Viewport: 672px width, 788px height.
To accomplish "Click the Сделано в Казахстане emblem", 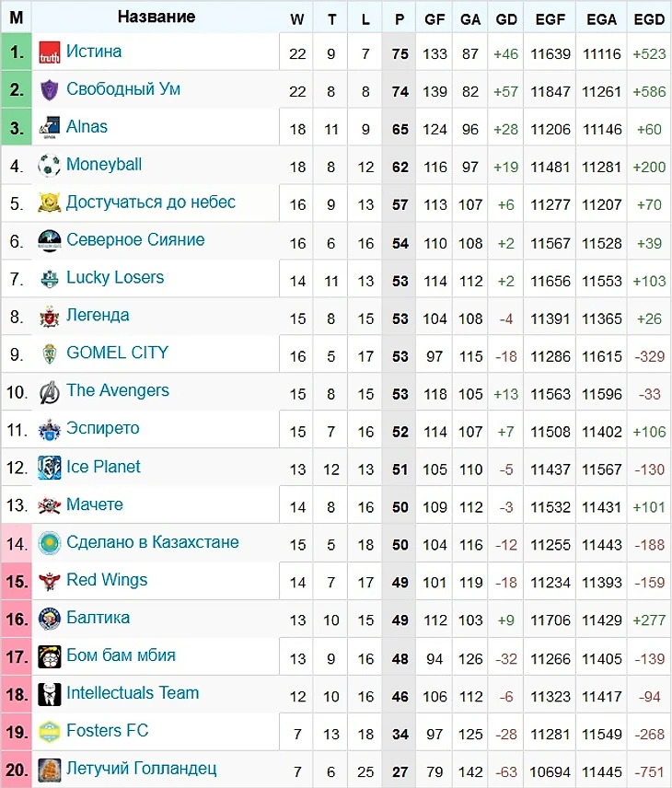I will (50, 543).
